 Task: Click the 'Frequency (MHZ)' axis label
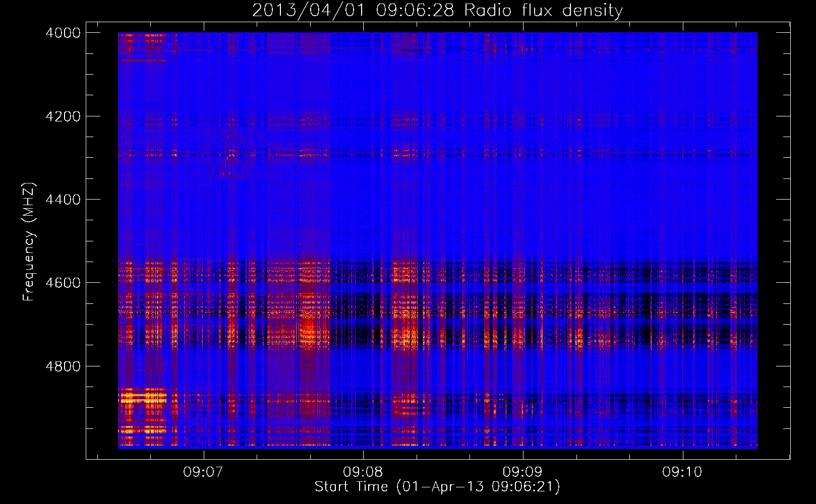point(29,242)
